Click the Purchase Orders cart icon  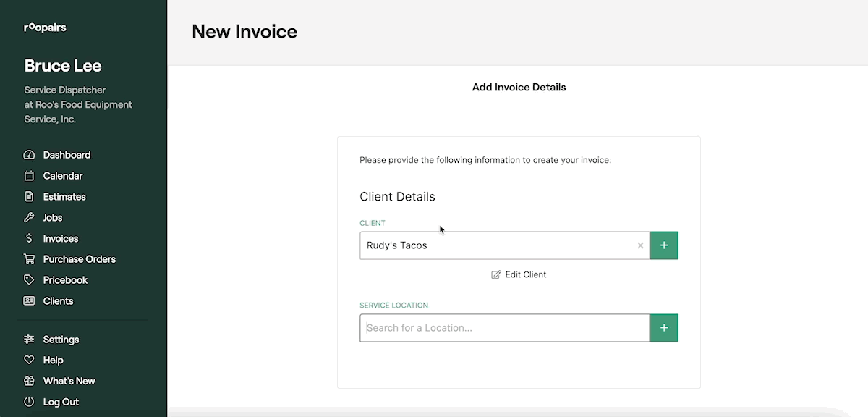click(x=29, y=259)
